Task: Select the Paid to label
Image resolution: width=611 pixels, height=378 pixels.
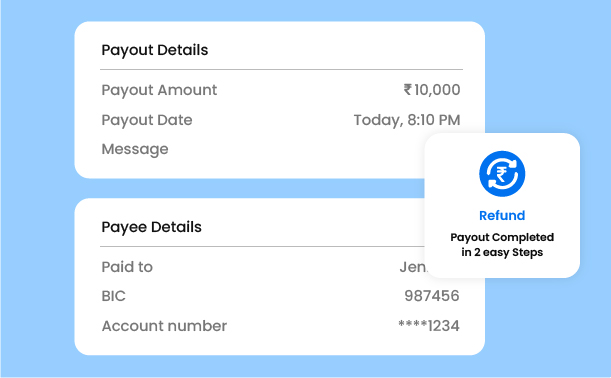Action: (127, 267)
